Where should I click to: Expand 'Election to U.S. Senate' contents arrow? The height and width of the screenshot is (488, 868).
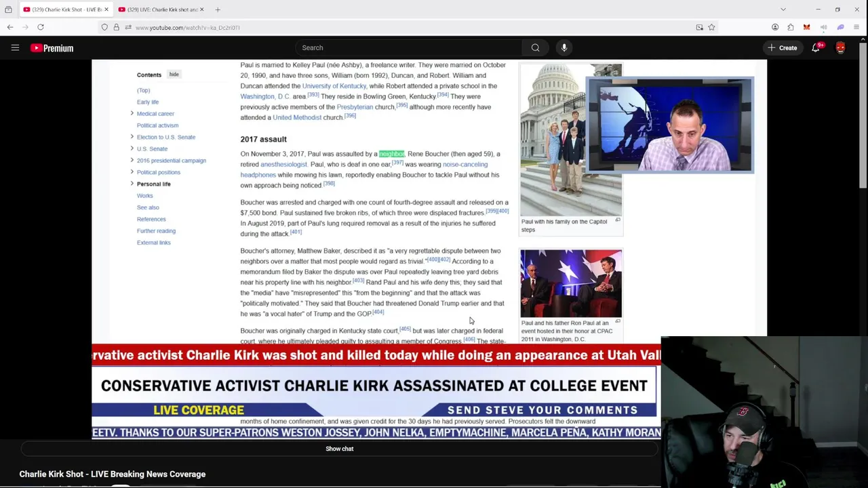coord(132,137)
